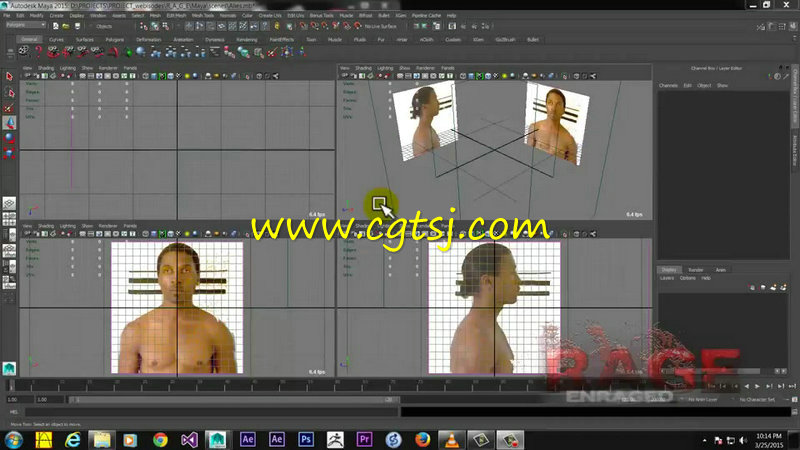
Task: Click the red question mark shelf icon
Action: tap(38, 52)
